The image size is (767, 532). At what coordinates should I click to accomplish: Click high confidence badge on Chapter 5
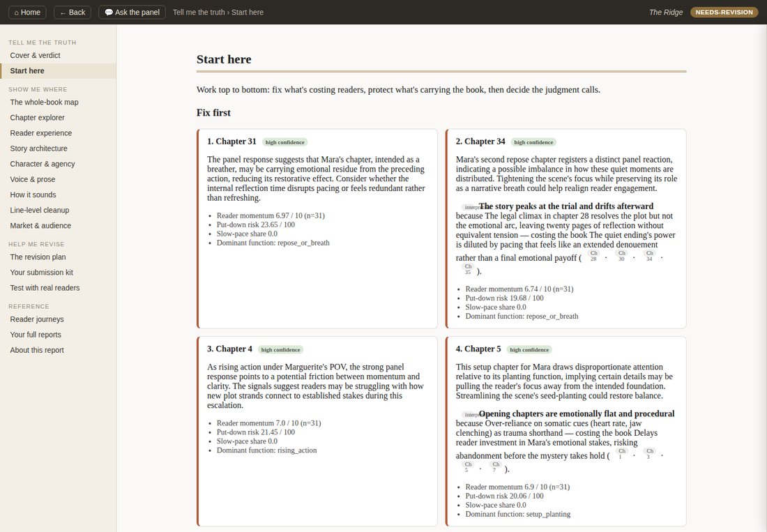point(529,349)
